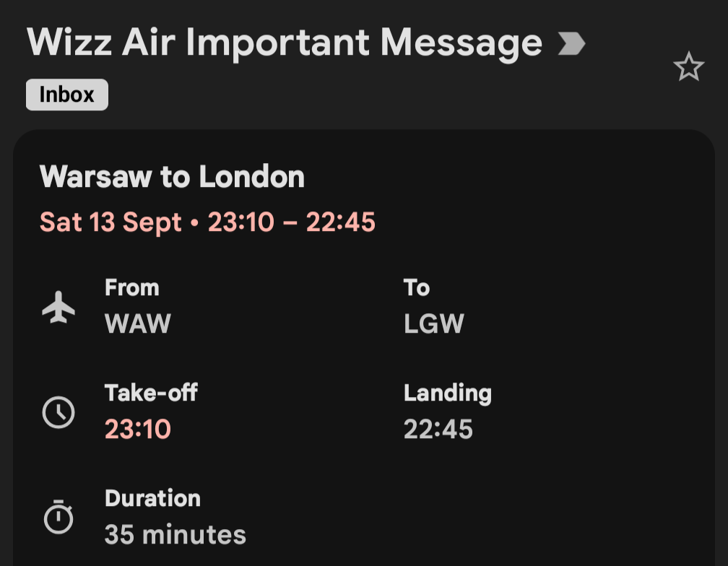Click the stopwatch icon beside Duration
The height and width of the screenshot is (566, 728).
pos(58,517)
